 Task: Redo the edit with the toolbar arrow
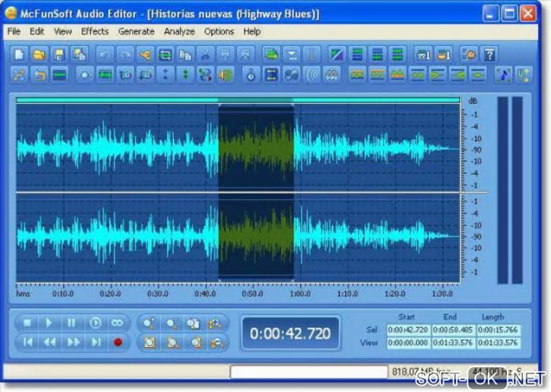pyautogui.click(x=125, y=55)
